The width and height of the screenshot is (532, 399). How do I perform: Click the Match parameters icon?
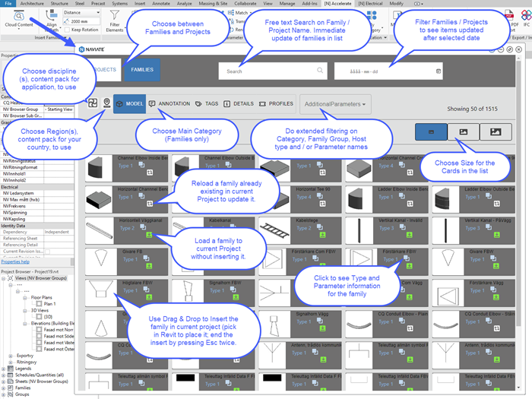tap(231, 13)
